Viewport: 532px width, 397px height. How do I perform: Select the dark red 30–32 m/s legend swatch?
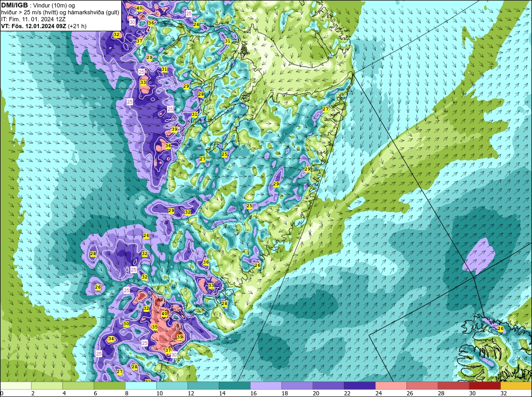485,386
